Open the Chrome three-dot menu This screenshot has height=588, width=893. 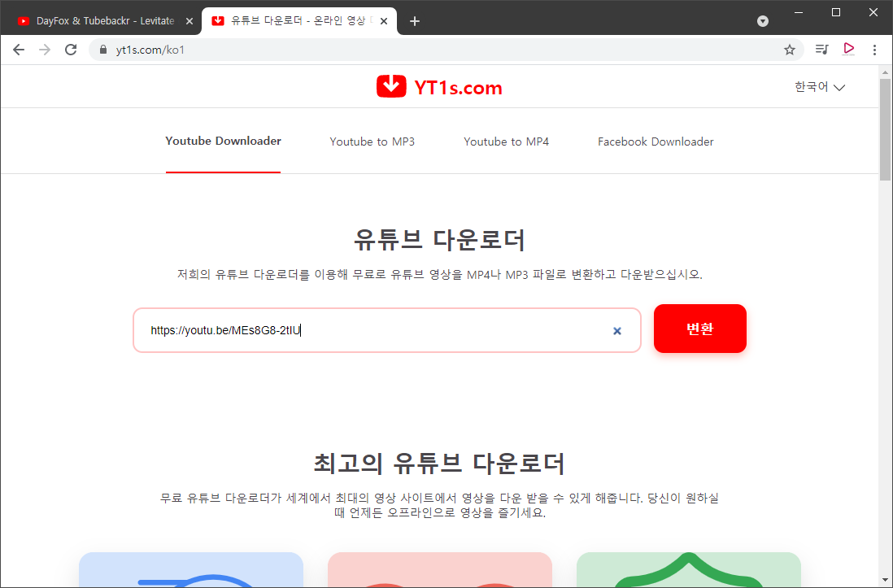tap(874, 50)
